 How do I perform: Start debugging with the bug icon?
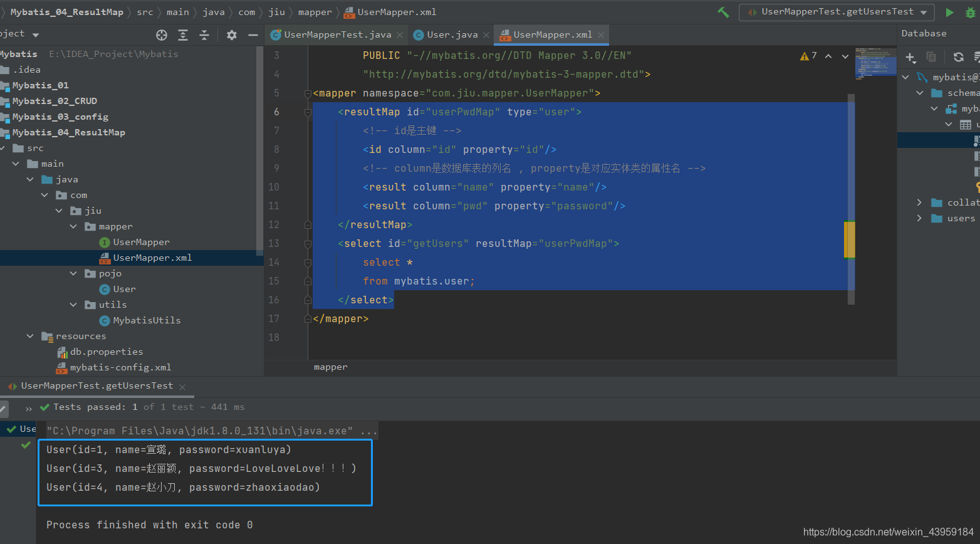click(971, 12)
